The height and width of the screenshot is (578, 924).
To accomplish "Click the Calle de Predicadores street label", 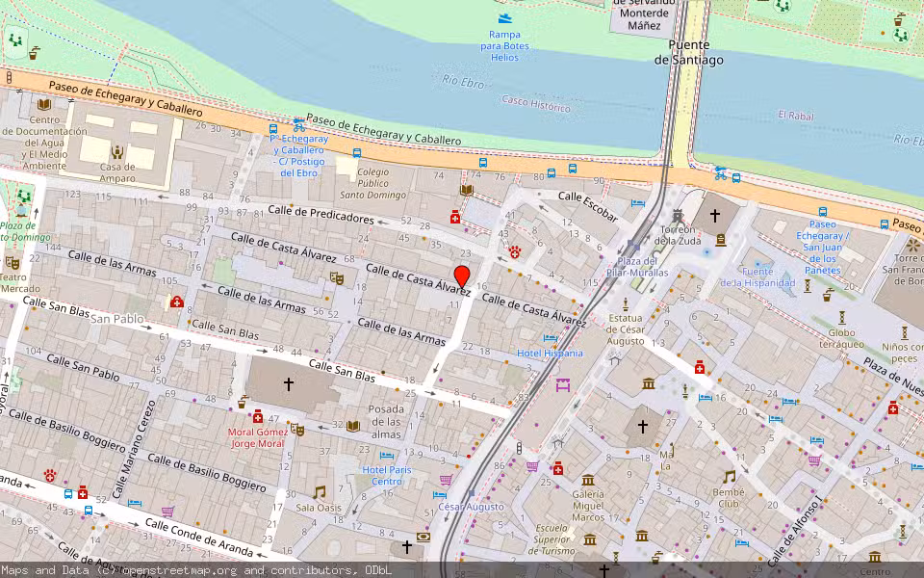I will (x=321, y=214).
